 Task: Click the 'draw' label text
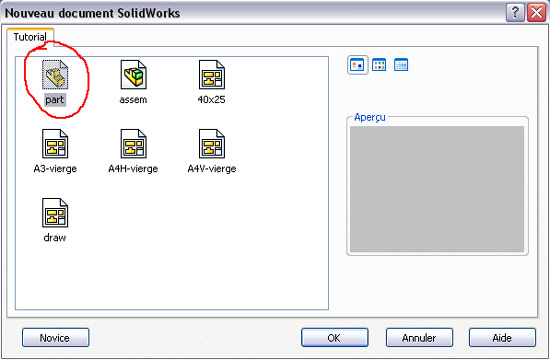[55, 238]
